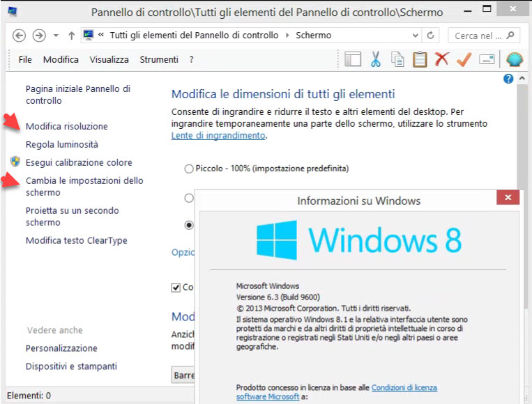Select the third, currently checked radio button
532x404 pixels.
click(189, 225)
